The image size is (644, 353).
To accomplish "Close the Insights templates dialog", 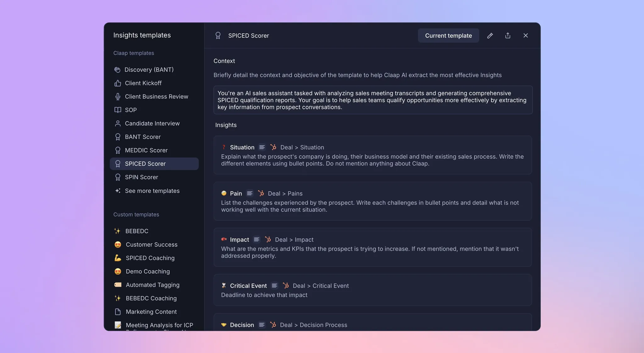I will point(525,36).
